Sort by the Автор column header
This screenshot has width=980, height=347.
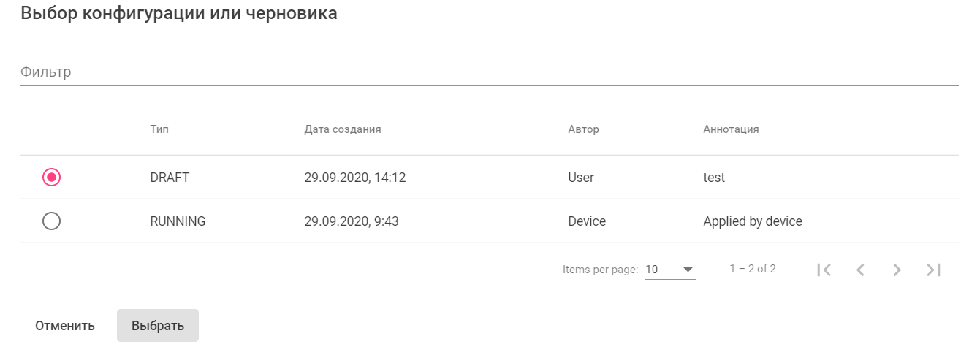coord(583,129)
